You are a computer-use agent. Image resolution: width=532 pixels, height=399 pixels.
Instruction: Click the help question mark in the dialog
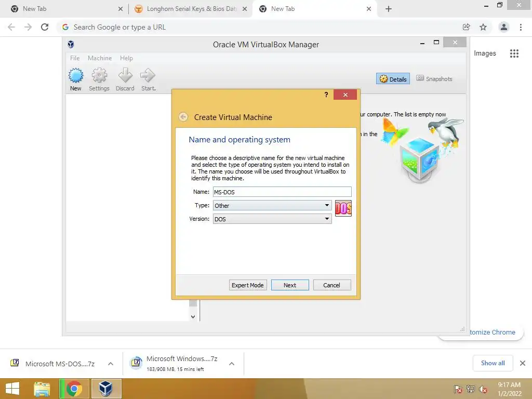tap(326, 95)
